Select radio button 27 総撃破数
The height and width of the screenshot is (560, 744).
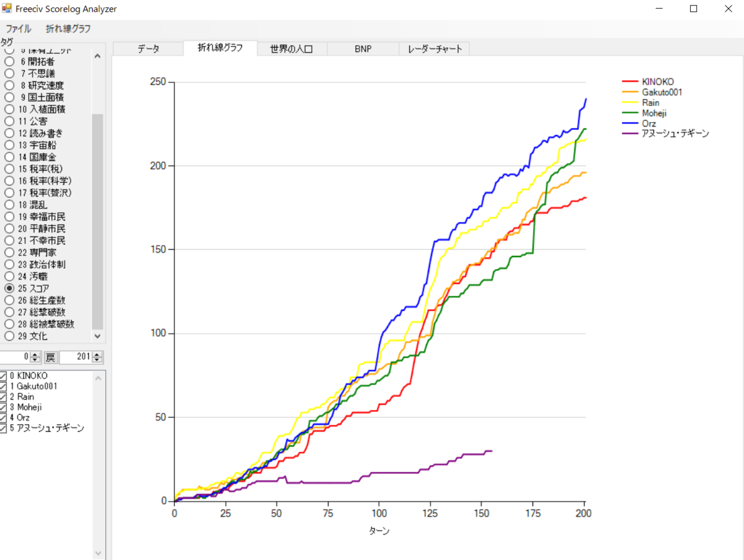click(9, 312)
